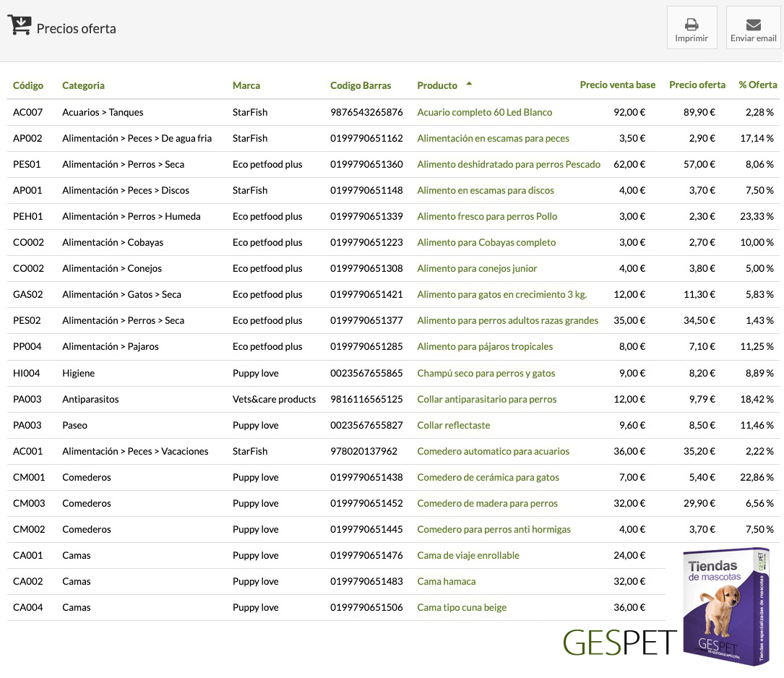784x678 pixels.
Task: Open Alimento fresco para perros Pollo link
Action: [x=487, y=216]
